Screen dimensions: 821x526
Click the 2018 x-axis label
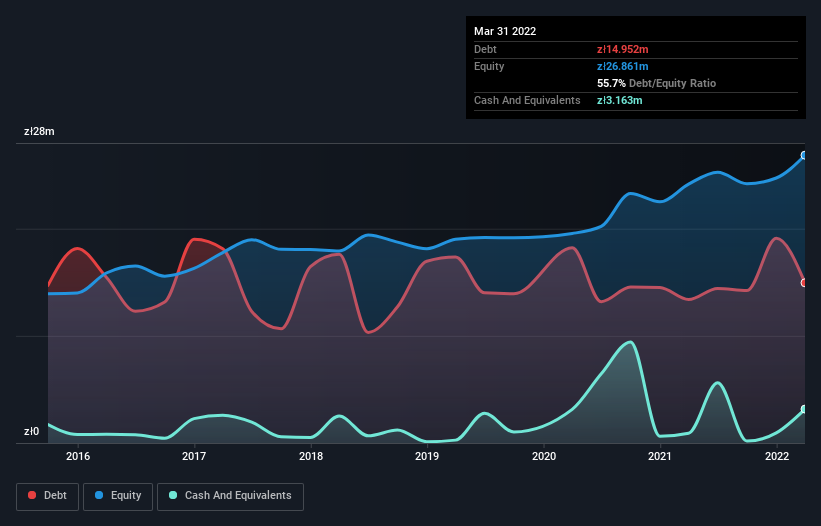coord(311,456)
